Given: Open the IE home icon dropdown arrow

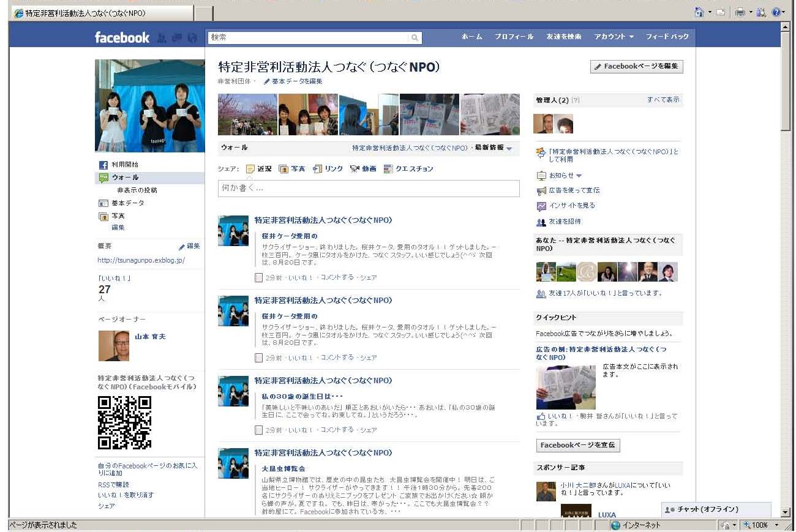Looking at the screenshot, I should [709, 12].
